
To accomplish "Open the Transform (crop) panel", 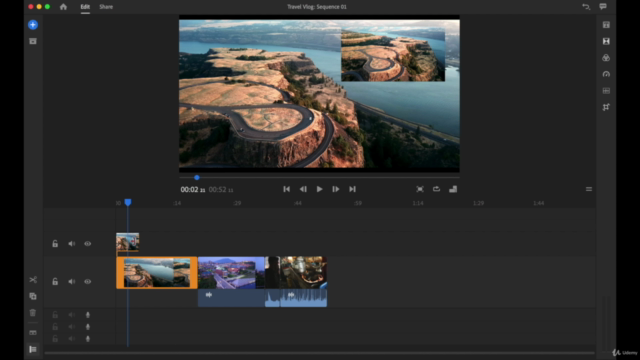I will (606, 107).
